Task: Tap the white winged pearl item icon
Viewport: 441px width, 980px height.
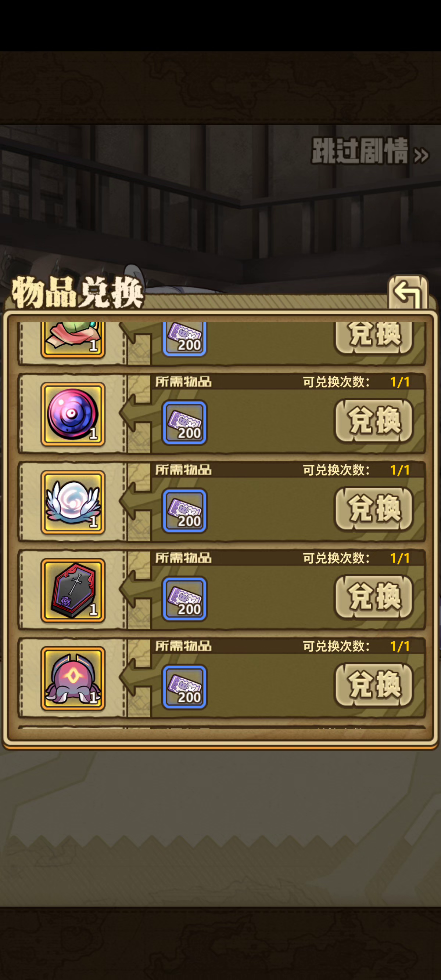Action: point(73,502)
